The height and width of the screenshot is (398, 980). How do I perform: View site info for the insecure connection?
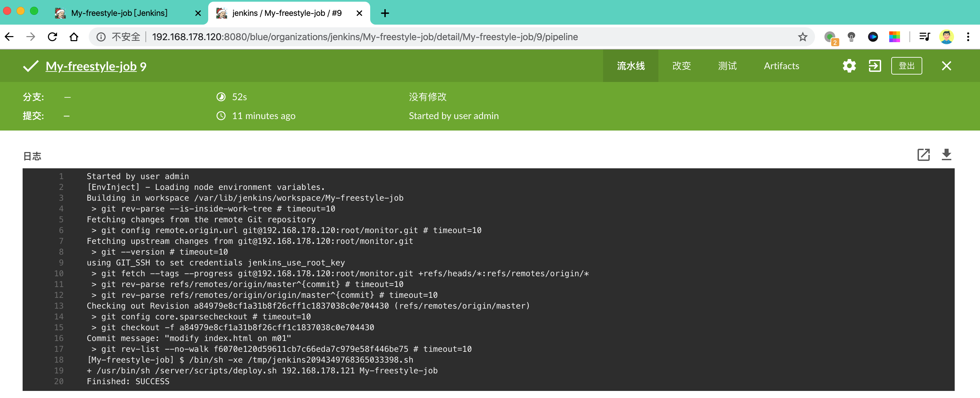(x=101, y=37)
